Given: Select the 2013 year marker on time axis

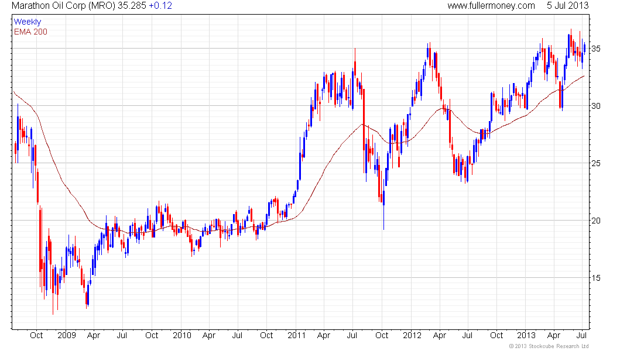Looking at the screenshot, I should 527,336.
